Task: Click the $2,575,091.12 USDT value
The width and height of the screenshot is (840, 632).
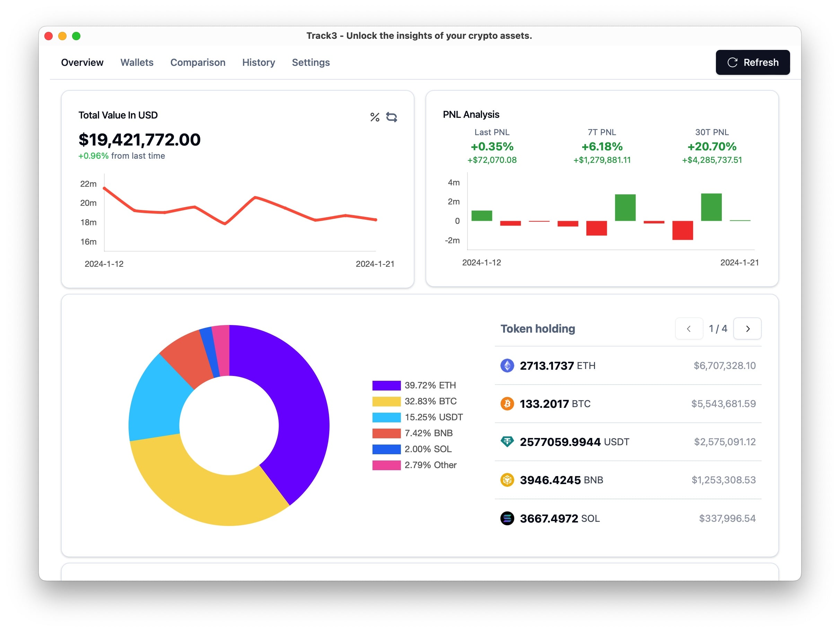Action: tap(725, 442)
